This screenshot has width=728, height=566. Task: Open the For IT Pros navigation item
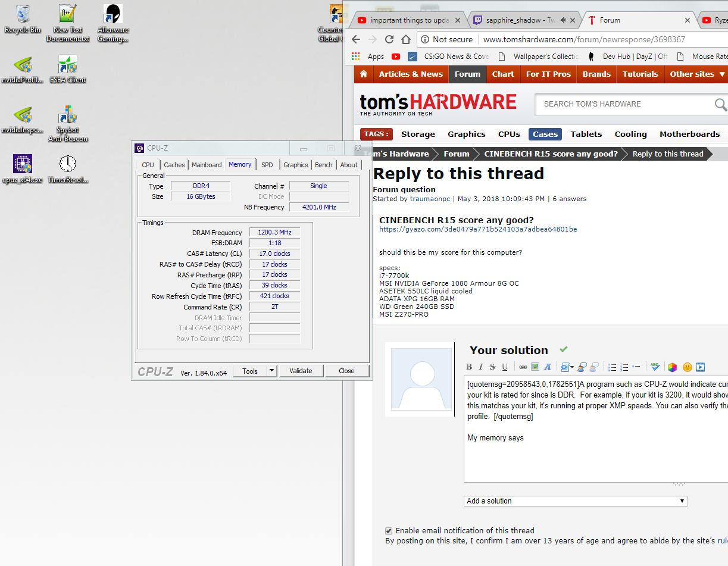(x=548, y=74)
